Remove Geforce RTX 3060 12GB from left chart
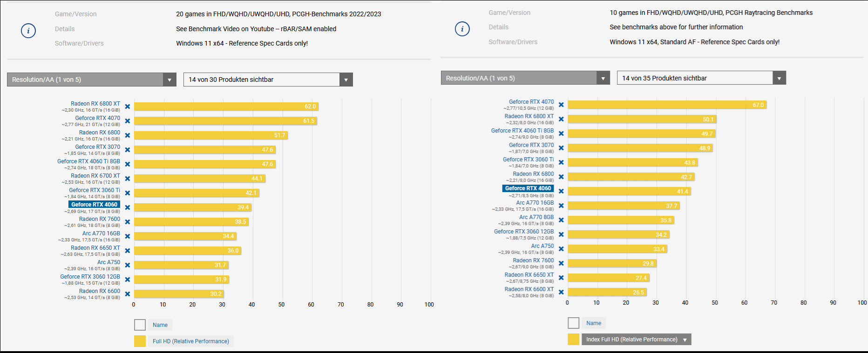Screen dimensions: 868x353 (128, 280)
